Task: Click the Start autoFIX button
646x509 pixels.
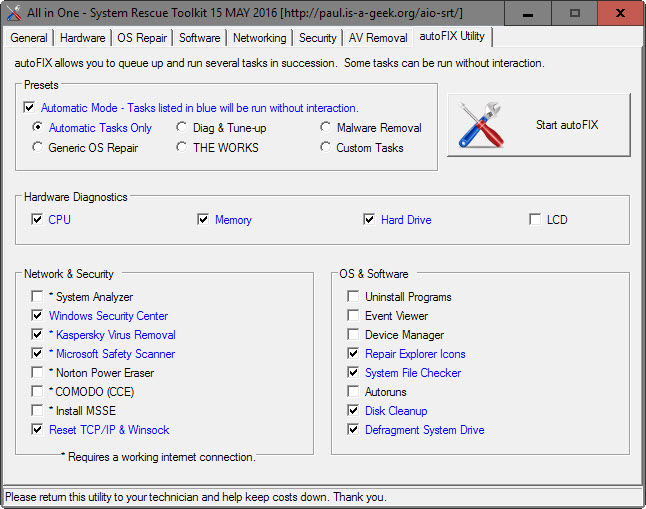Action: pos(539,125)
